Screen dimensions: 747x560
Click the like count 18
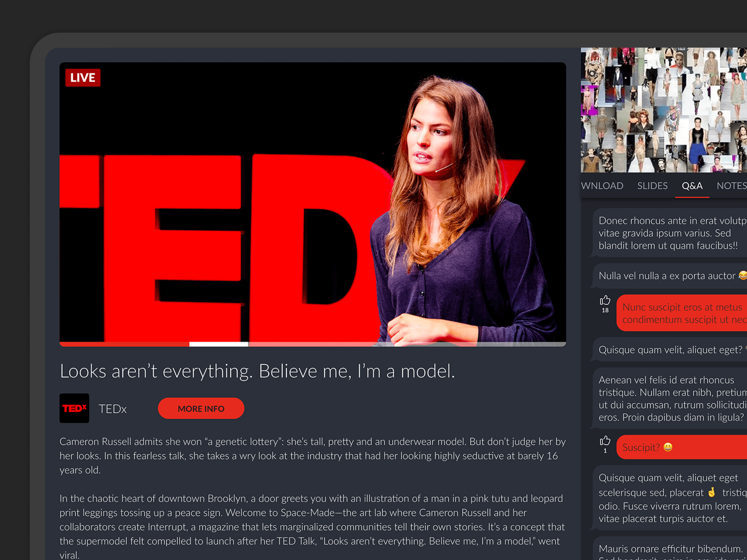[x=605, y=310]
